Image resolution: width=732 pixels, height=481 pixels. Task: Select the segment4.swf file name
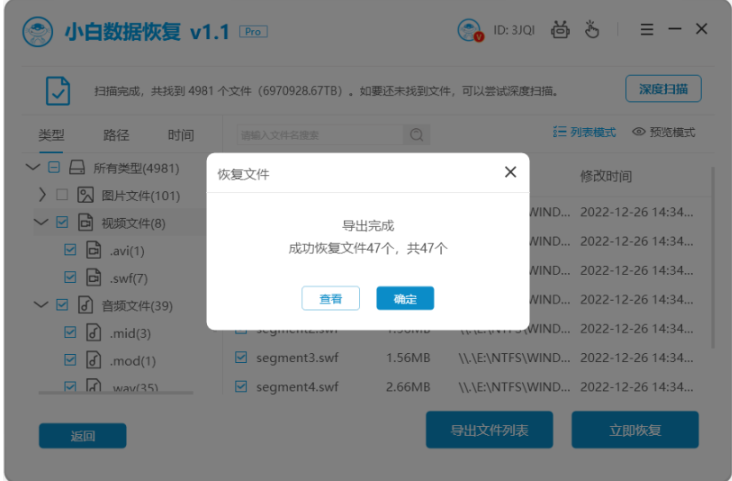pyautogui.click(x=297, y=387)
